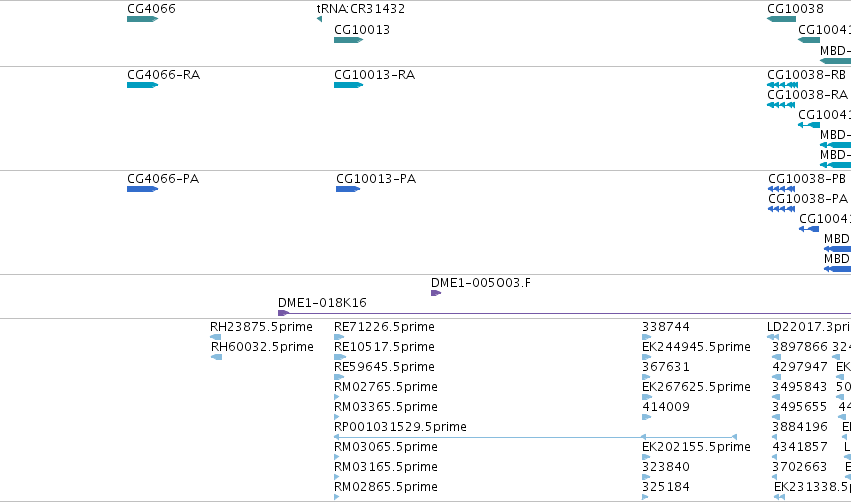Click the 3495655 label
Screen dimensions: 851x502
[800, 406]
